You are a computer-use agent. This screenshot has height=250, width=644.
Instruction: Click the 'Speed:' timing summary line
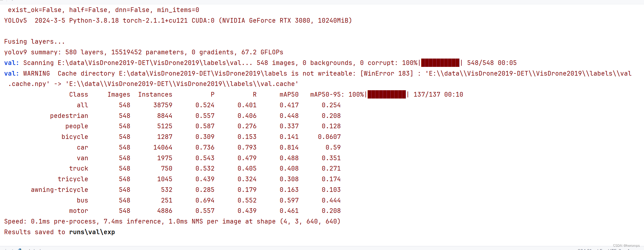tap(172, 221)
